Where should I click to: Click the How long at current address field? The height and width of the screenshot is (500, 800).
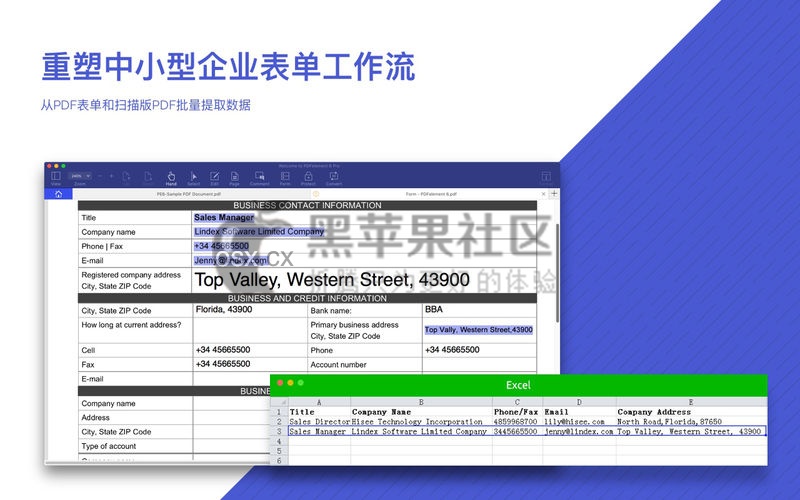(x=249, y=330)
